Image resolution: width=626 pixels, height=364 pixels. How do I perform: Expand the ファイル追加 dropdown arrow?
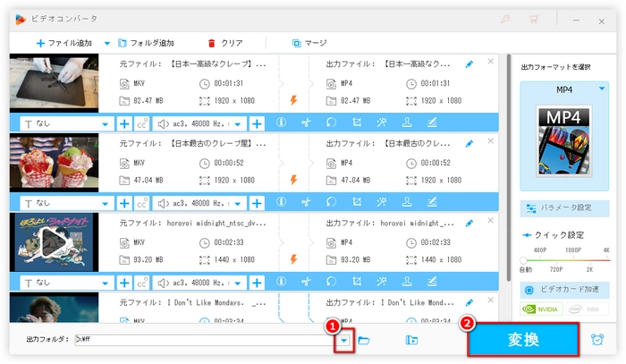pyautogui.click(x=107, y=43)
